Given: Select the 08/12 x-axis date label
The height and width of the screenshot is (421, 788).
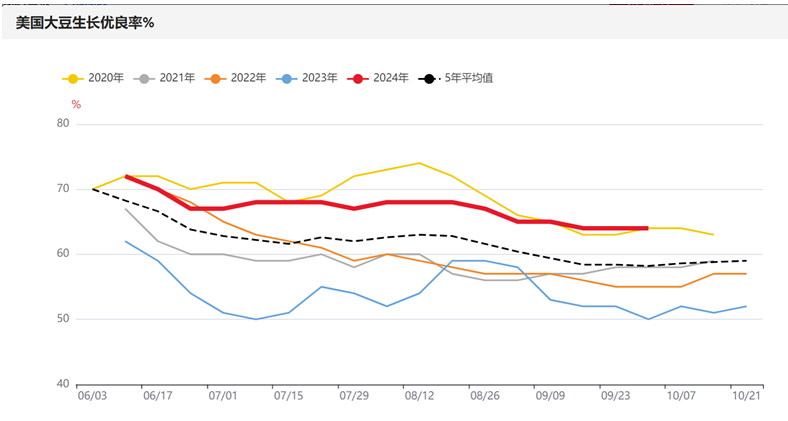Looking at the screenshot, I should [x=419, y=396].
